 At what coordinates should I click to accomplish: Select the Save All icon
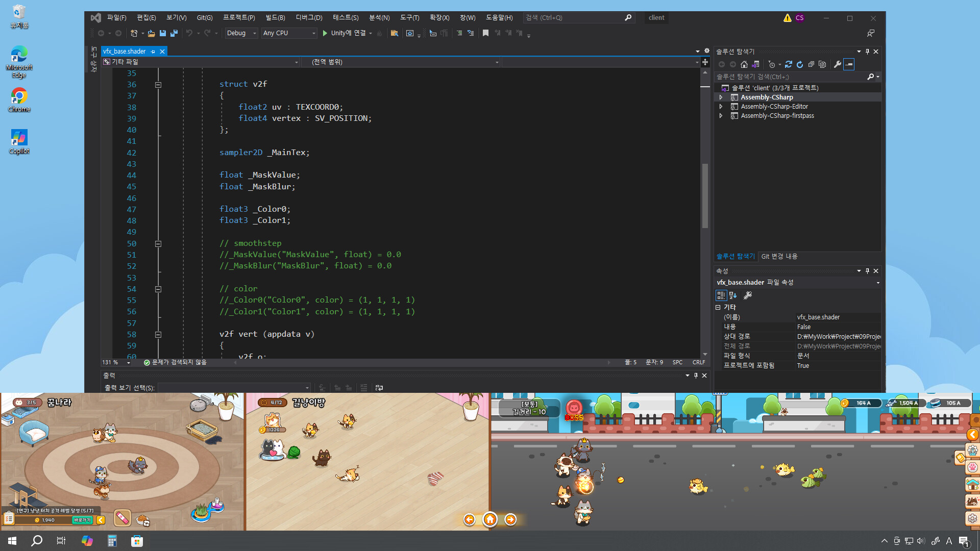click(x=174, y=33)
